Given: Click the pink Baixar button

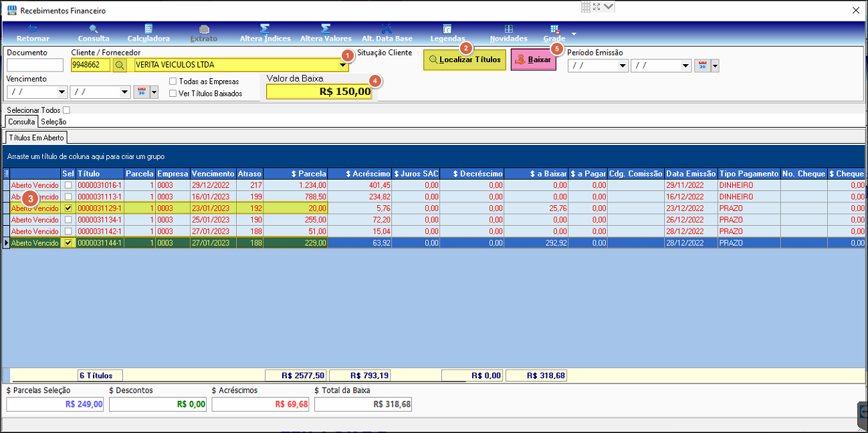Looking at the screenshot, I should [533, 59].
